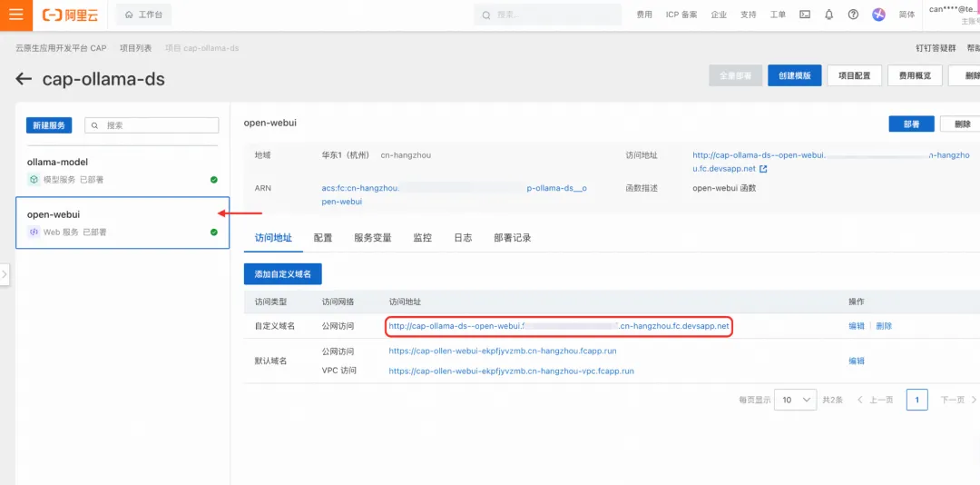Open the Cloud Shell terminal icon
The height and width of the screenshot is (485, 980).
[806, 15]
